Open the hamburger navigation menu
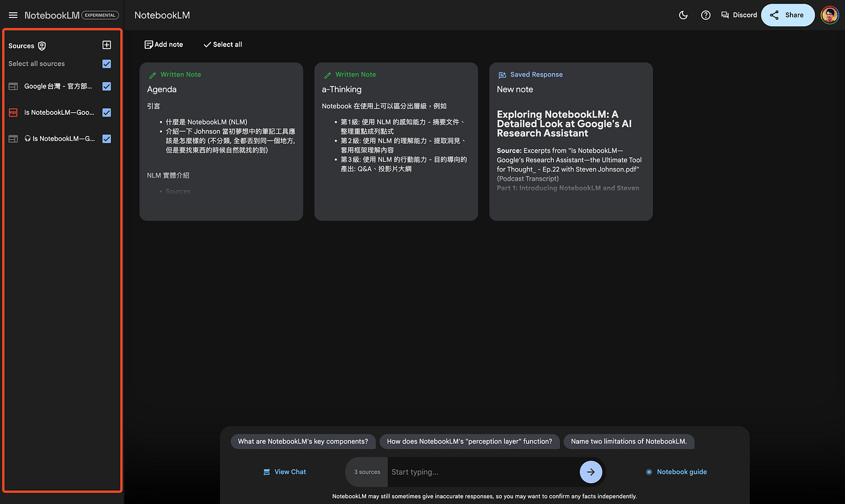Viewport: 845px width, 504px height. pyautogui.click(x=13, y=15)
